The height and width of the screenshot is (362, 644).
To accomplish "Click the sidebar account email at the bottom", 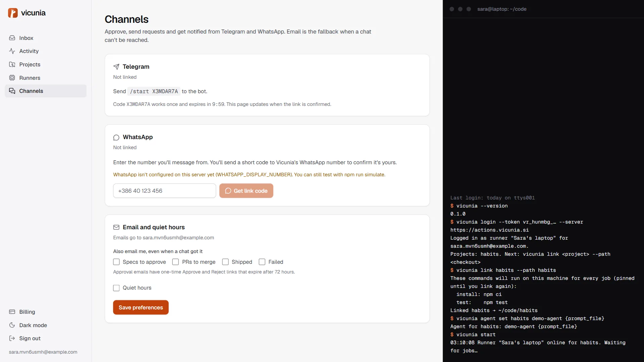I will pos(43,352).
